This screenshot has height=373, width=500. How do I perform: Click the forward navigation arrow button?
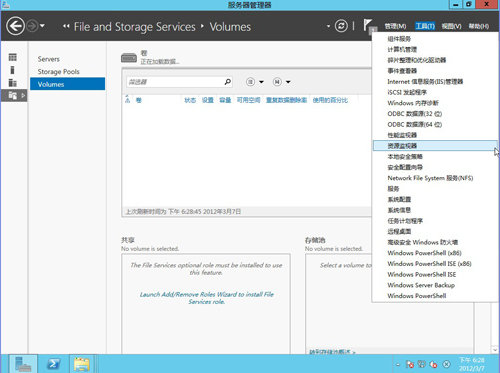(32, 26)
